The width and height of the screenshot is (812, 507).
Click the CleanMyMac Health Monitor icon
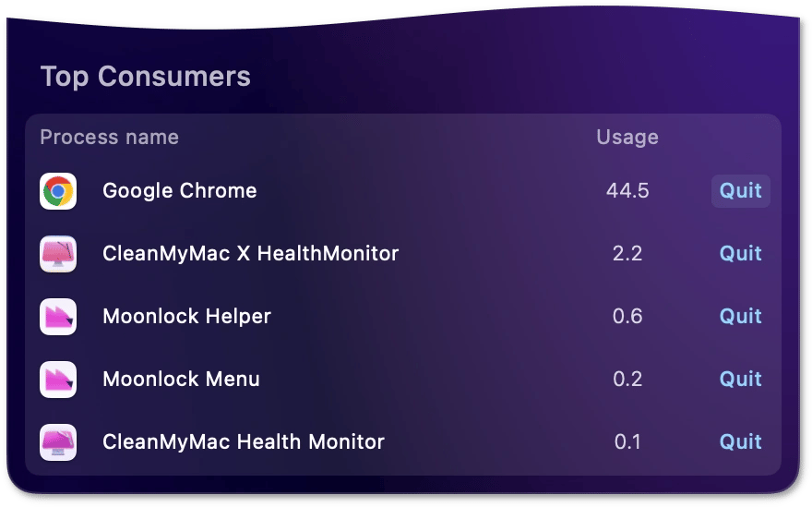[x=58, y=442]
